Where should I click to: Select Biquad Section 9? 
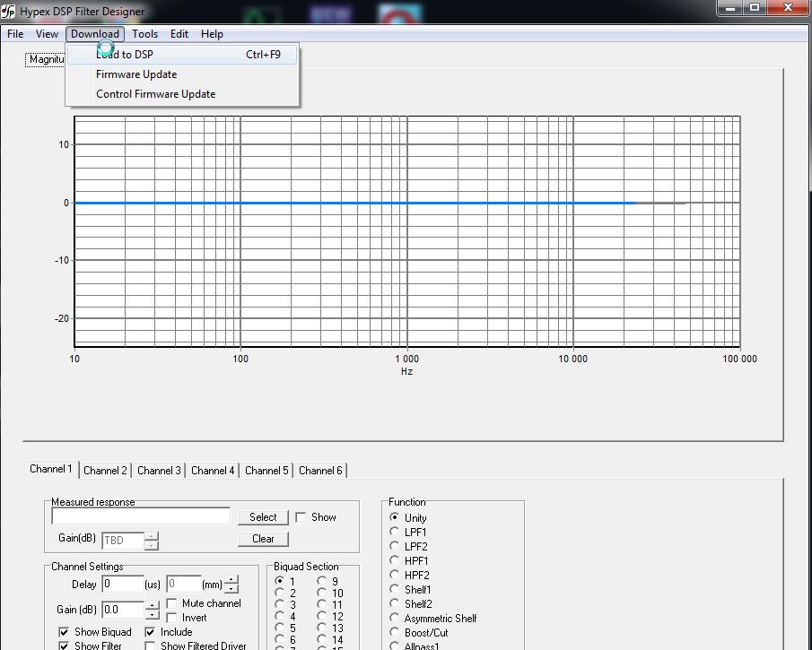[321, 581]
